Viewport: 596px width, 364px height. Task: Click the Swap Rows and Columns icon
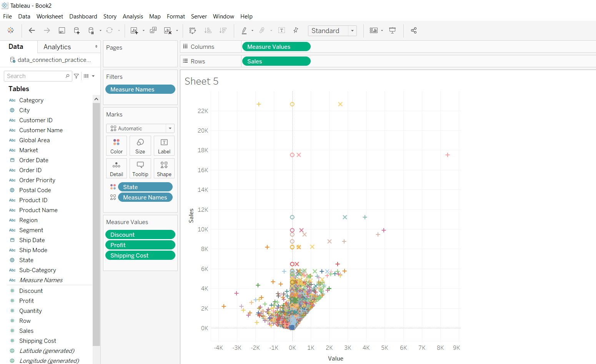(192, 30)
